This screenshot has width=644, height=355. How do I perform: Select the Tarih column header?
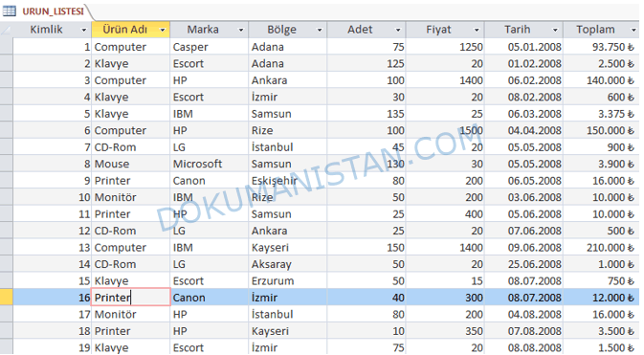tap(523, 30)
